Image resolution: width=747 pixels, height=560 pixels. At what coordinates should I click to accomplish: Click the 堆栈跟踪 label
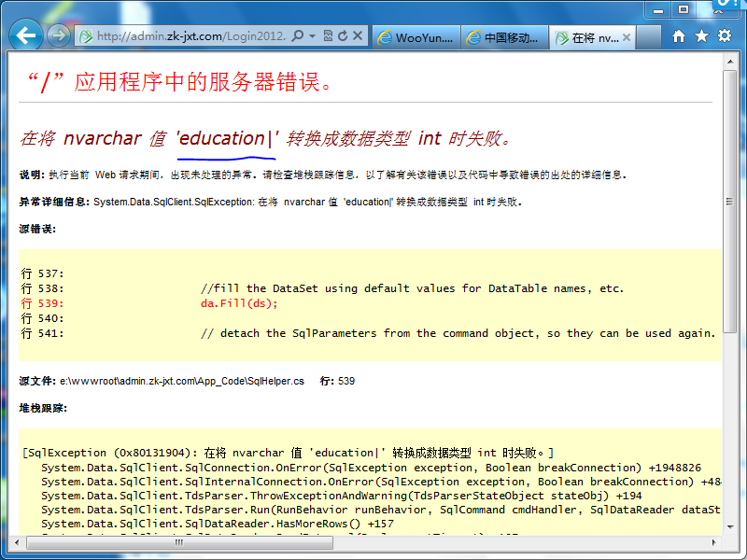43,408
